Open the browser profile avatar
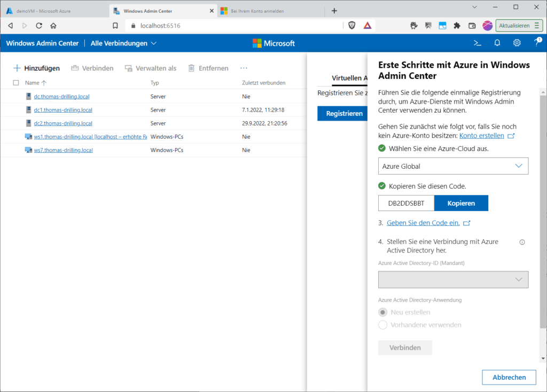This screenshot has height=392, width=547. [487, 26]
